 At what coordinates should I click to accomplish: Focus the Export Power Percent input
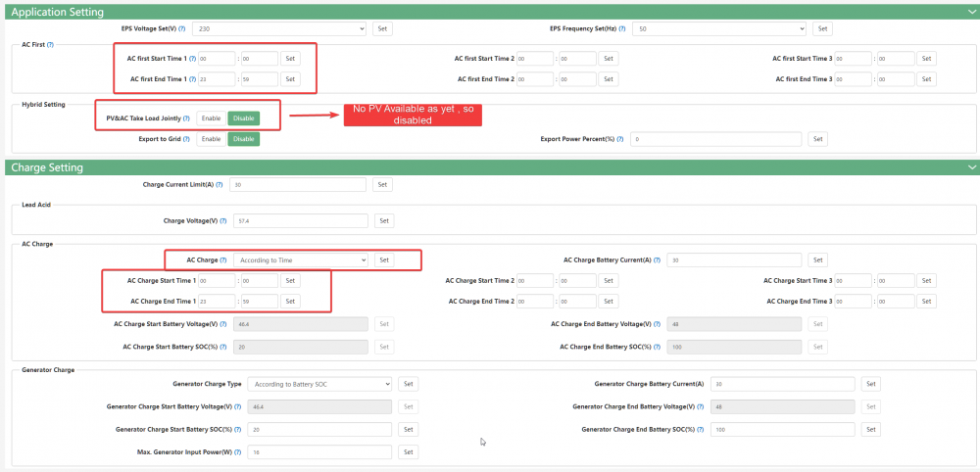coord(715,139)
